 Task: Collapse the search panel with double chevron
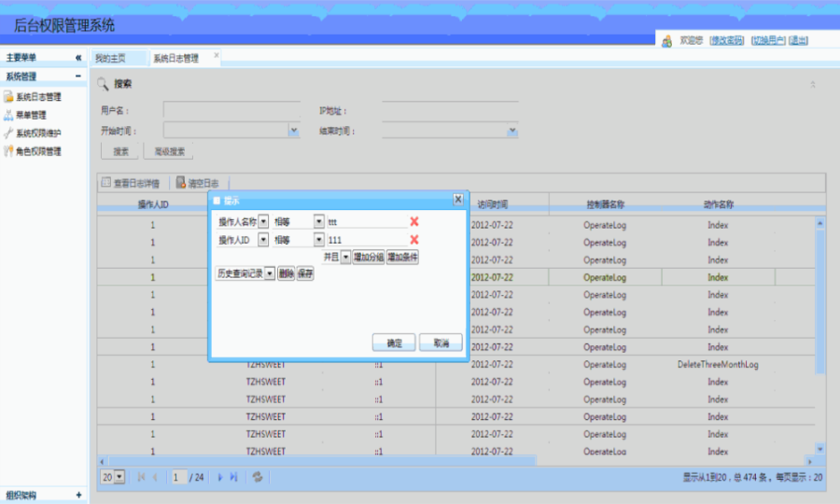pyautogui.click(x=812, y=85)
